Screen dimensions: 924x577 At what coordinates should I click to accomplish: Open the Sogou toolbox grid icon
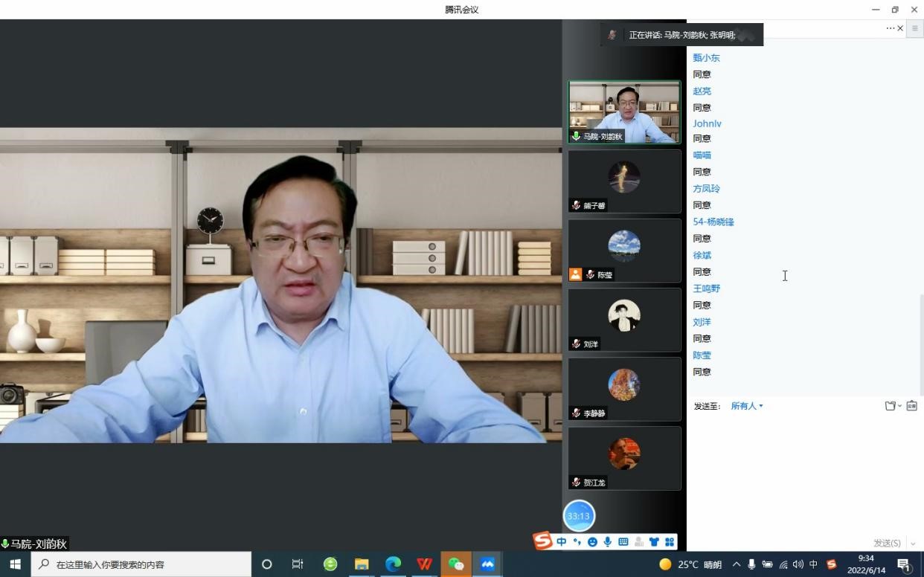click(x=670, y=542)
